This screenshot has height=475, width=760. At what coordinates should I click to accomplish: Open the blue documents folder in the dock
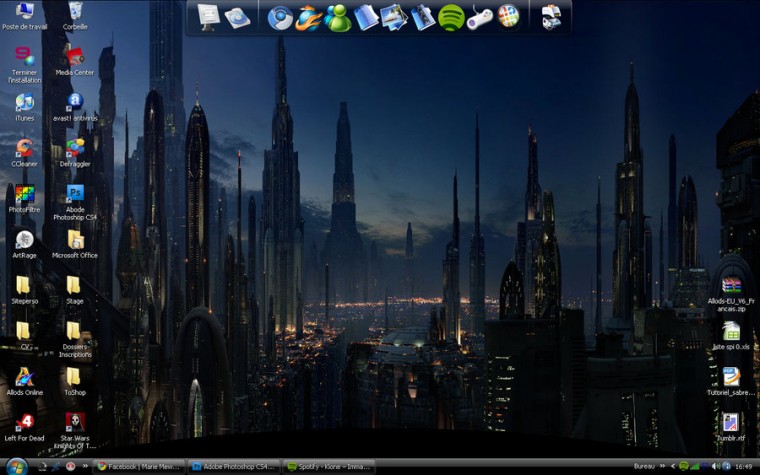pos(366,18)
